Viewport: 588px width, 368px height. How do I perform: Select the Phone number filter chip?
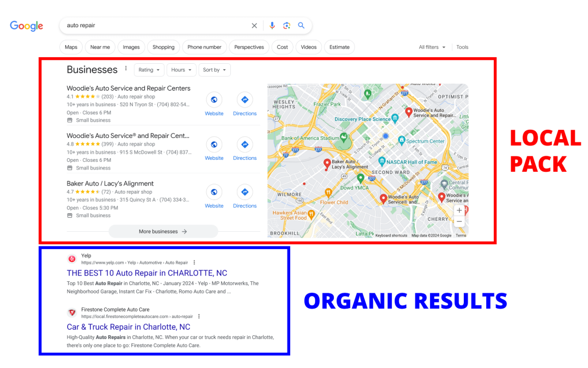(x=204, y=47)
